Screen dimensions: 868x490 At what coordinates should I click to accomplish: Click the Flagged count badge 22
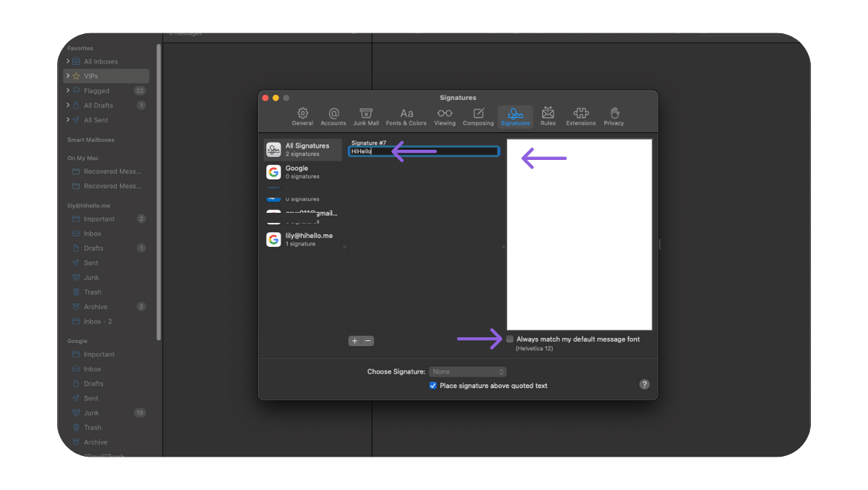coord(140,90)
